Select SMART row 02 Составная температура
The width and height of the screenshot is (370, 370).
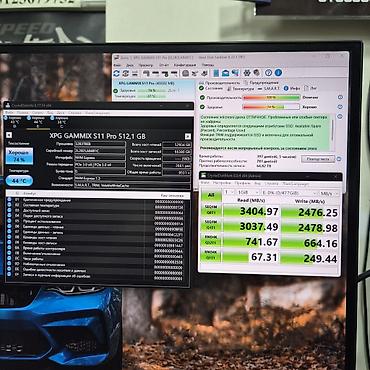click(x=98, y=206)
